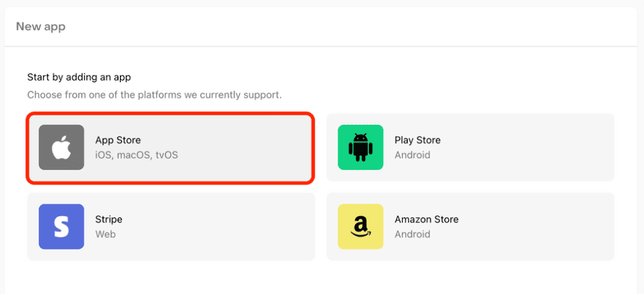
Task: Click the yellow Amazon logo icon
Action: tap(361, 226)
